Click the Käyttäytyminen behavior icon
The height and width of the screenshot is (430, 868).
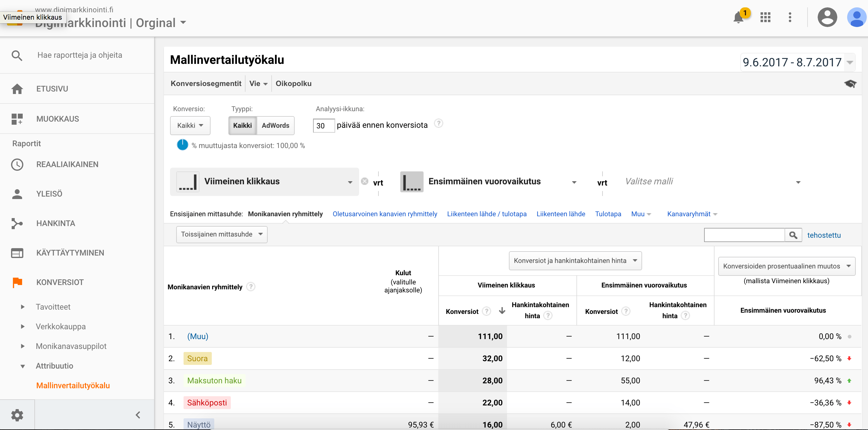tap(17, 253)
